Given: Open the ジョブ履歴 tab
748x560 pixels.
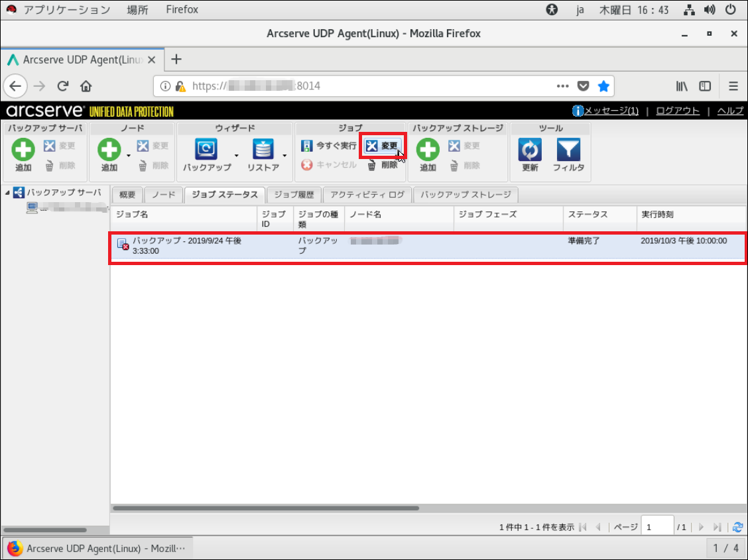Looking at the screenshot, I should [x=294, y=194].
